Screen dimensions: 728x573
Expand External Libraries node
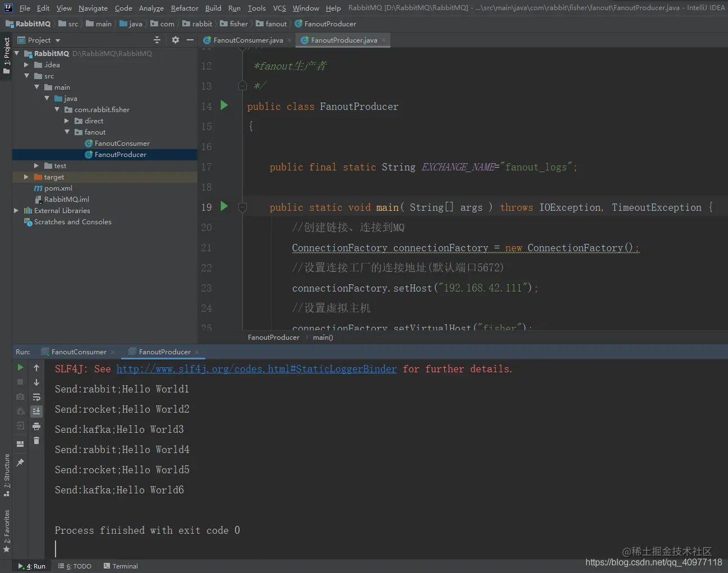click(16, 210)
